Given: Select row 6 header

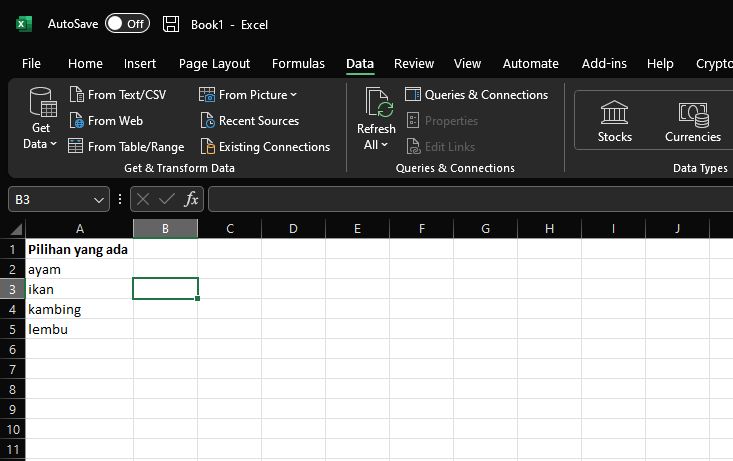Looking at the screenshot, I should [12, 349].
